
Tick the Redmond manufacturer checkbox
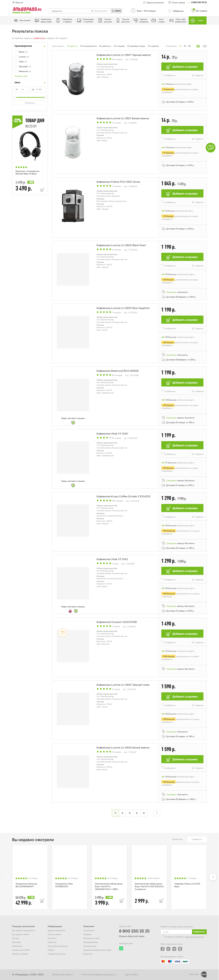16,71
